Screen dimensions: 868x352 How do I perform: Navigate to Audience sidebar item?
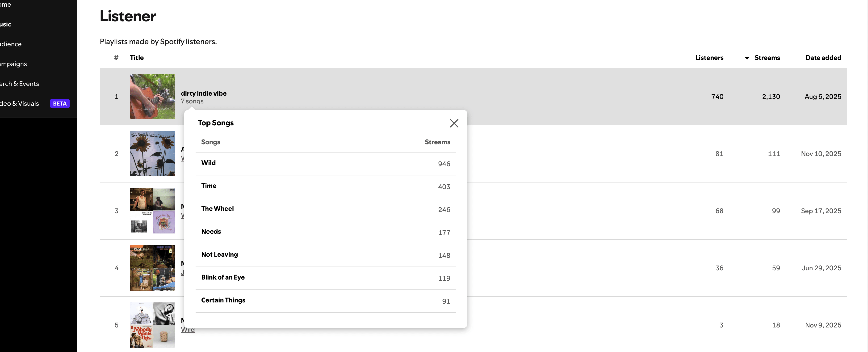click(x=11, y=44)
